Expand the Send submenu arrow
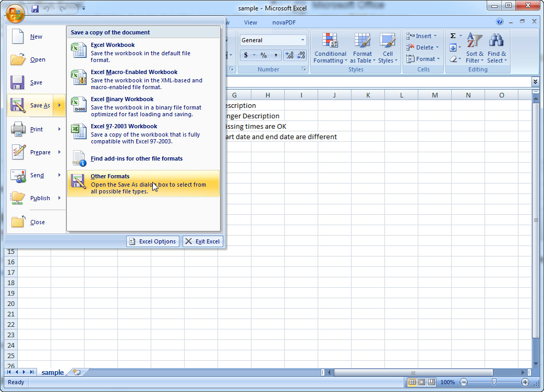Viewport: 544px width, 392px height. [59, 175]
